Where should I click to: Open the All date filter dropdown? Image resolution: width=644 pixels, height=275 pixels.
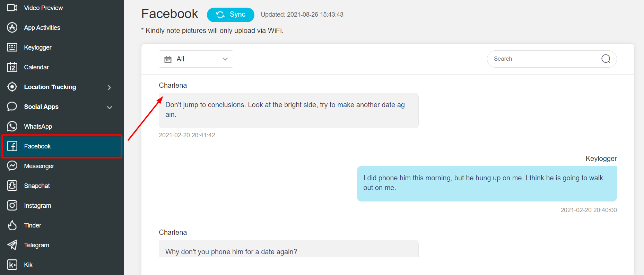point(196,59)
